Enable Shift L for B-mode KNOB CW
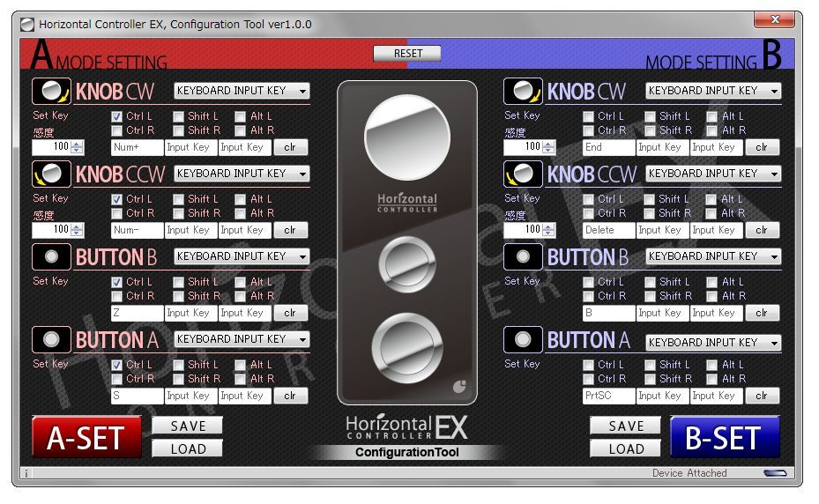Image resolution: width=819 pixels, height=504 pixels. 650,116
